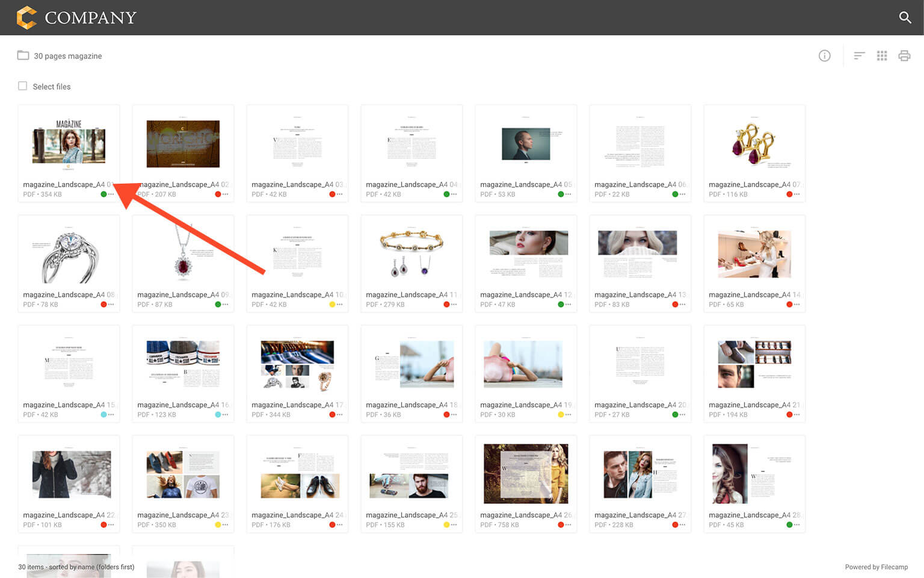Open the sort options icon

click(859, 56)
